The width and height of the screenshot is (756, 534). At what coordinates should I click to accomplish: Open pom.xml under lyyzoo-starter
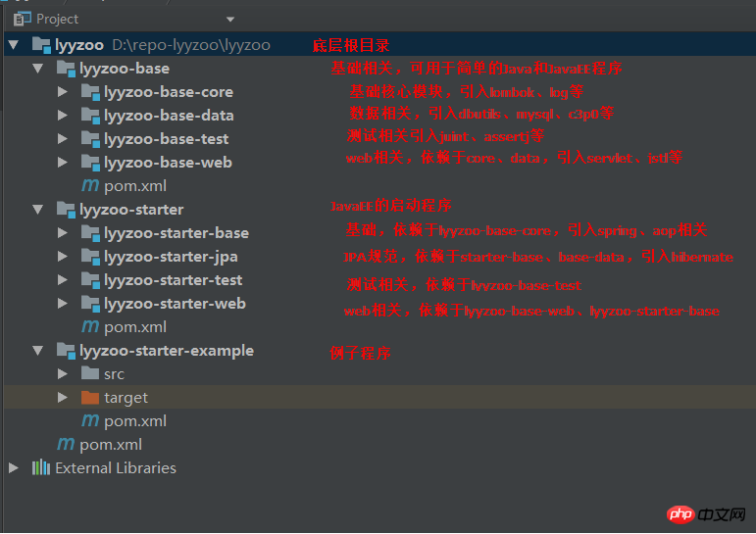(135, 327)
